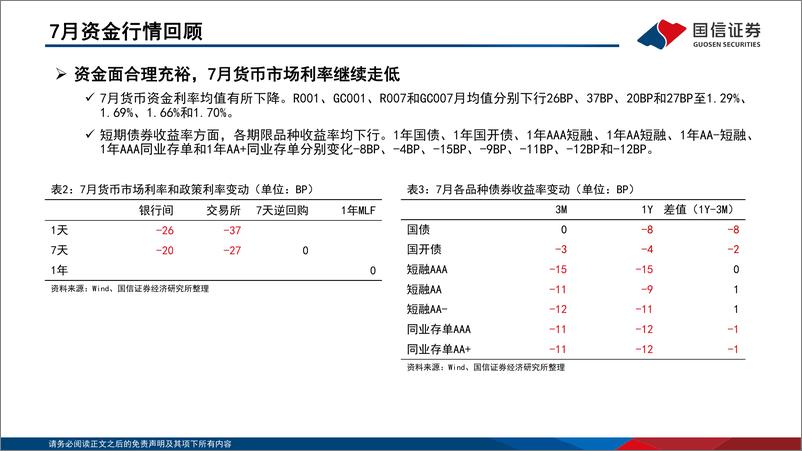The width and height of the screenshot is (802, 451).
Task: Click the arrow bullet before 资金面合理充裕
Action: click(61, 75)
